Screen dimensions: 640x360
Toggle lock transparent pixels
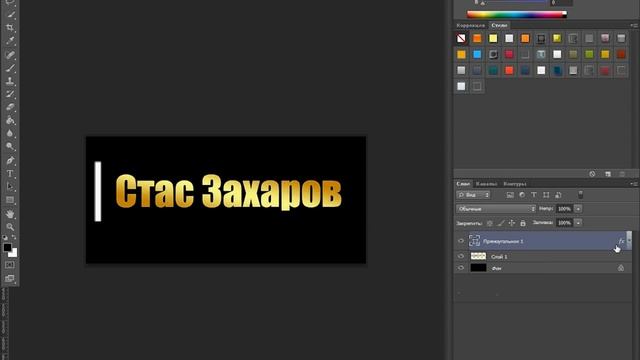pos(490,223)
